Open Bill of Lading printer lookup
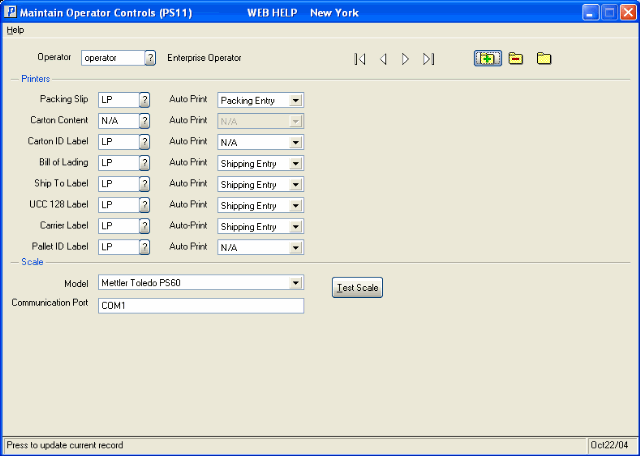This screenshot has height=456, width=640. point(144,163)
